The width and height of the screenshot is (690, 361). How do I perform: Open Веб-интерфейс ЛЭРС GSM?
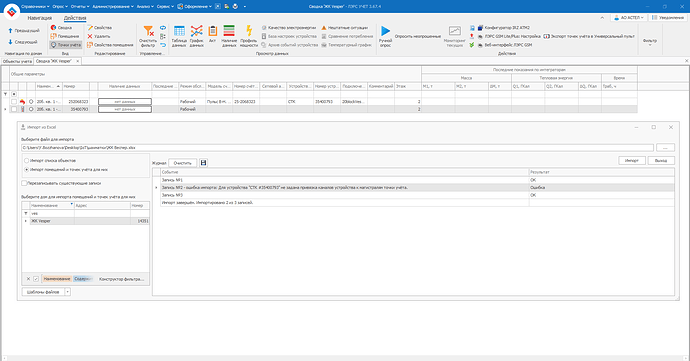pos(504,45)
